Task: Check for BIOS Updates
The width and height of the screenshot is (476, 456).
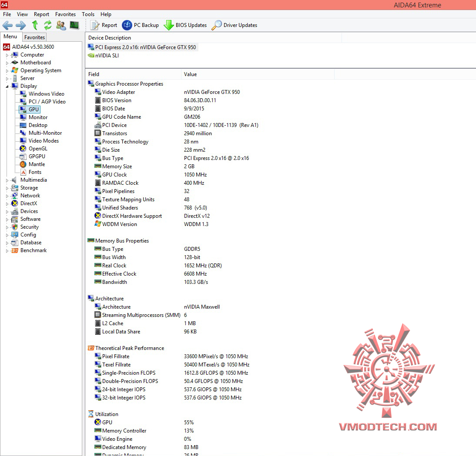Action: [185, 25]
